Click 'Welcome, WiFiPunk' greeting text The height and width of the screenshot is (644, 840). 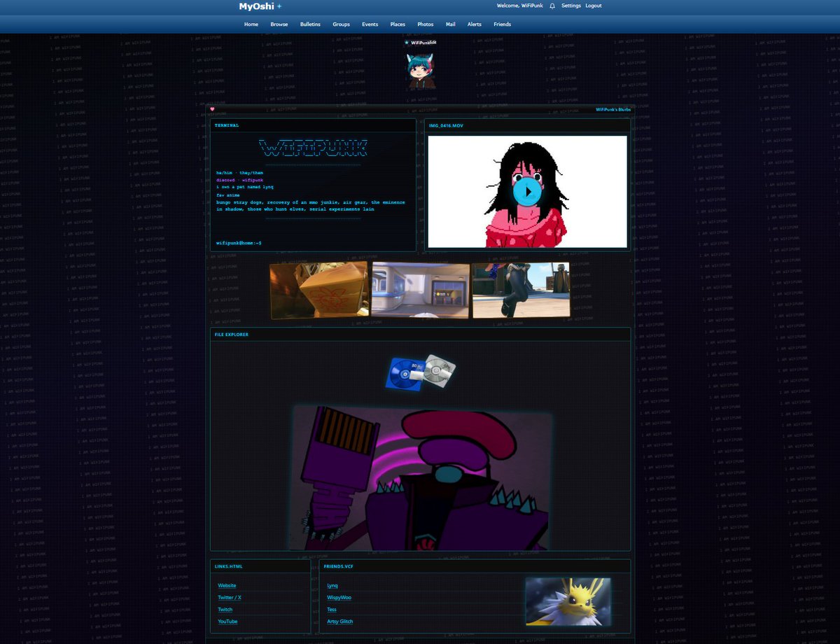[x=520, y=6]
